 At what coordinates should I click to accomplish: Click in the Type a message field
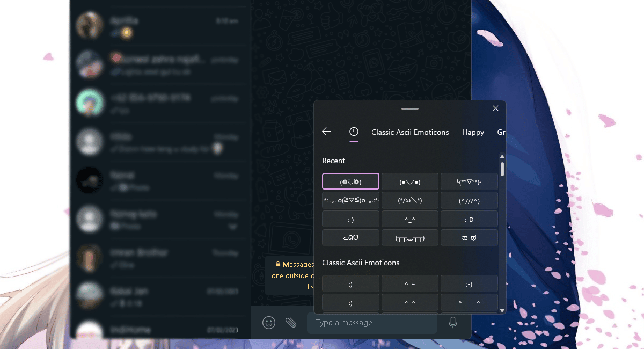(372, 323)
